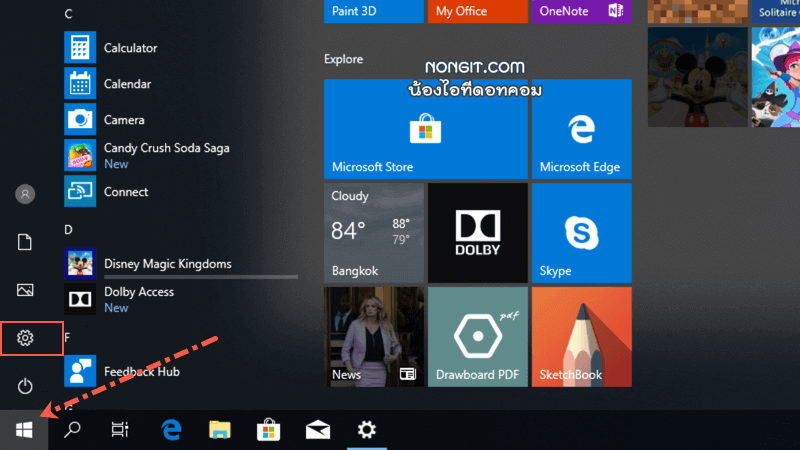
Task: Open Disney Magic Kingdoms in app list
Action: click(181, 263)
